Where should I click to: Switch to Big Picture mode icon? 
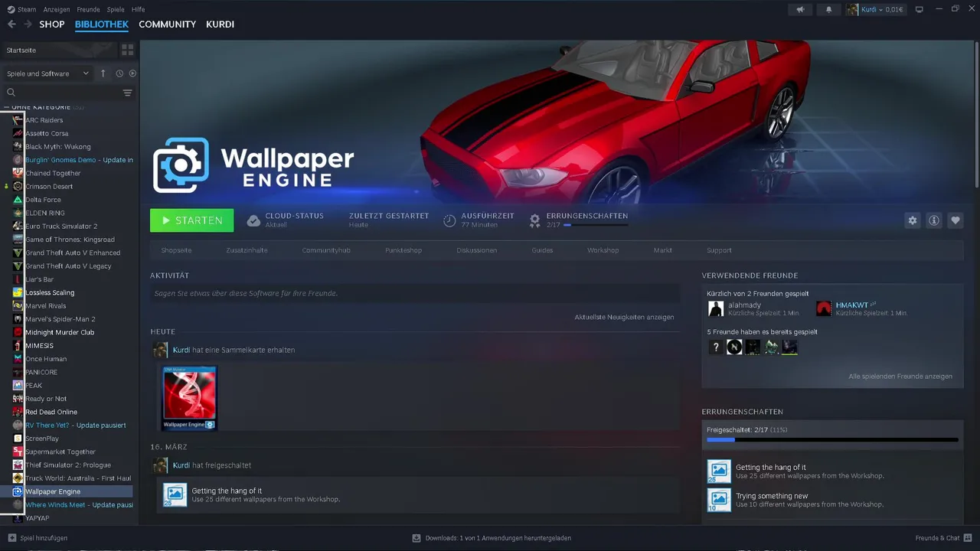coord(920,9)
